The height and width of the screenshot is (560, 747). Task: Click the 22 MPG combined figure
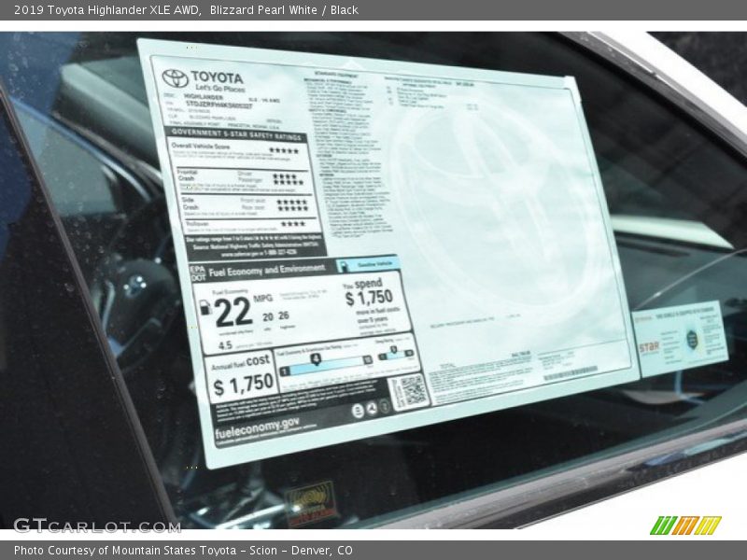pyautogui.click(x=233, y=312)
